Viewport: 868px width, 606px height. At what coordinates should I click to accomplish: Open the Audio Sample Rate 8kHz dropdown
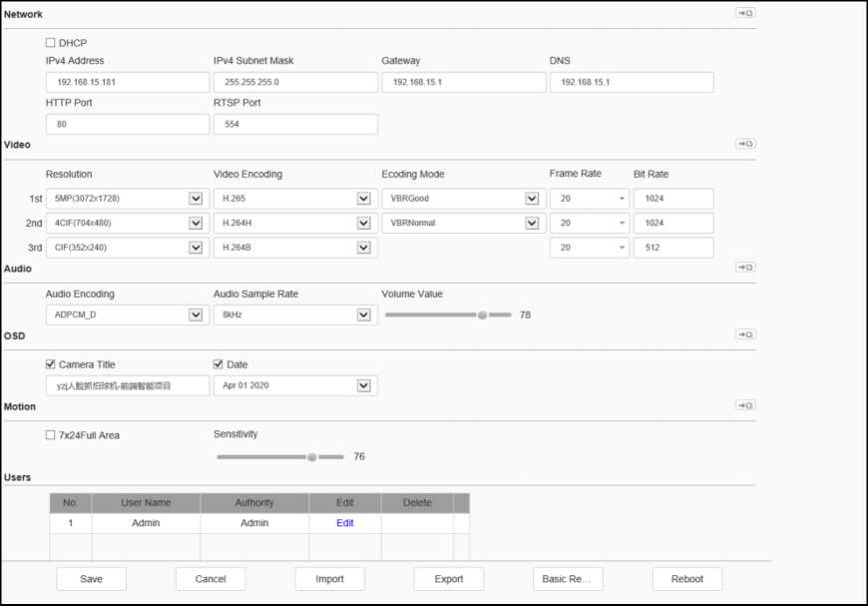363,315
